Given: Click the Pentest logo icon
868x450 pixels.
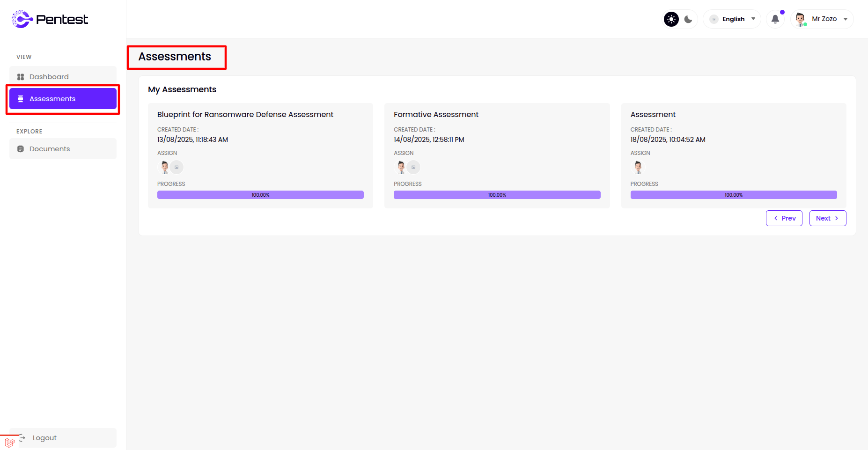Looking at the screenshot, I should tap(22, 19).
